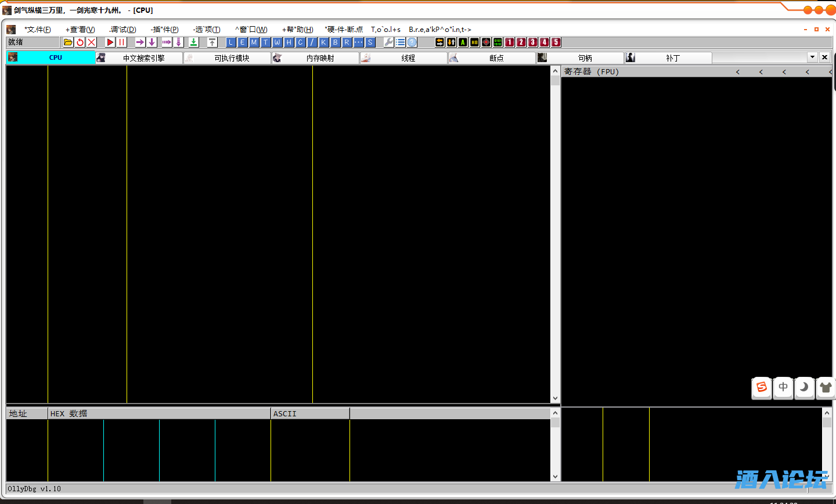Screen dimensions: 836x504
Task: Open Memory map using the M button
Action: (254, 42)
